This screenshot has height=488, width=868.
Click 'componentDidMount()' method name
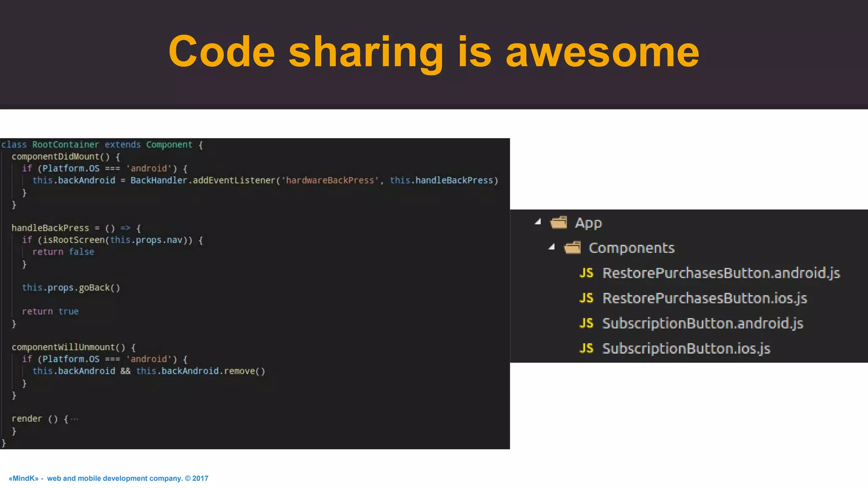click(61, 157)
